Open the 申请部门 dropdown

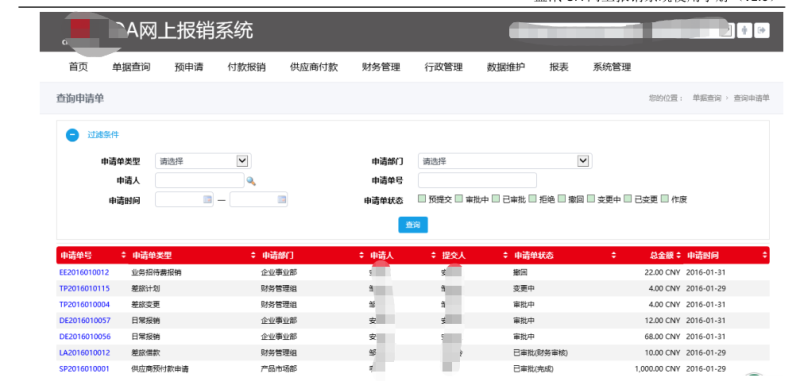click(505, 161)
